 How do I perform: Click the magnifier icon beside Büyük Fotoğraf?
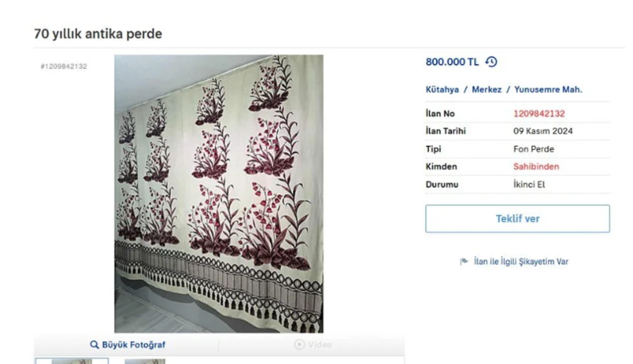pyautogui.click(x=94, y=345)
